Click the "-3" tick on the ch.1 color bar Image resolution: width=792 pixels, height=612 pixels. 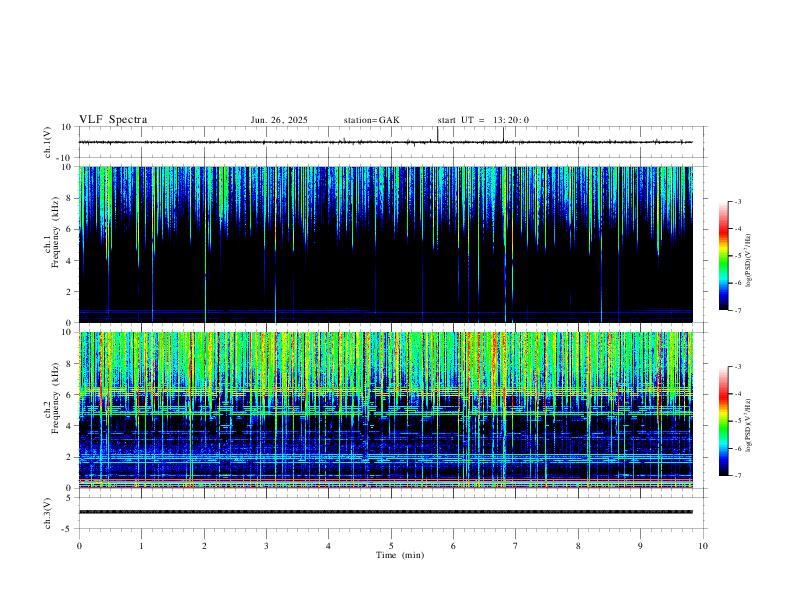tap(737, 201)
